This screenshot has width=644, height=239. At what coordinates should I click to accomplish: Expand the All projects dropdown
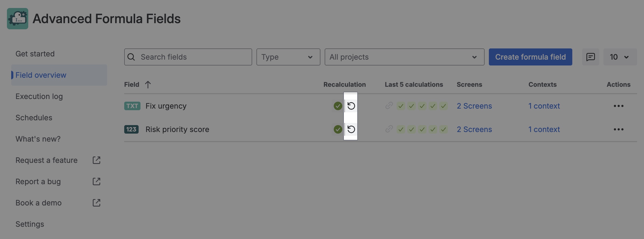pyautogui.click(x=404, y=57)
